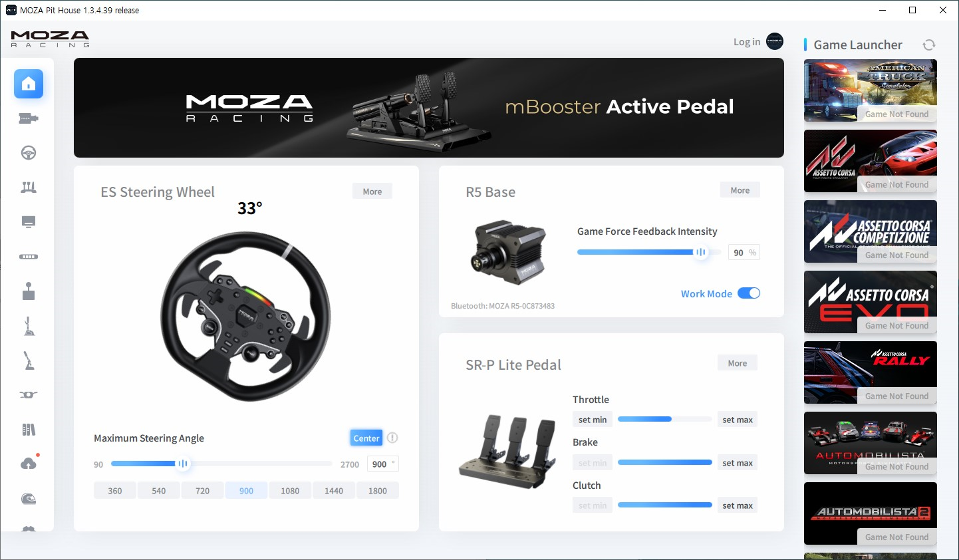Viewport: 959px width, 560px height.
Task: Open More for R5 Base
Action: [x=740, y=190]
